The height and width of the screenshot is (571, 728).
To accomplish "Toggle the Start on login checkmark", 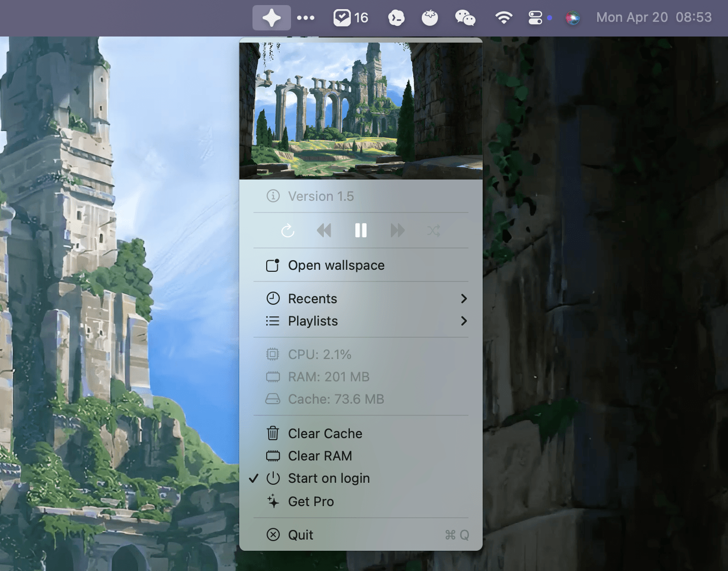I will click(x=254, y=478).
